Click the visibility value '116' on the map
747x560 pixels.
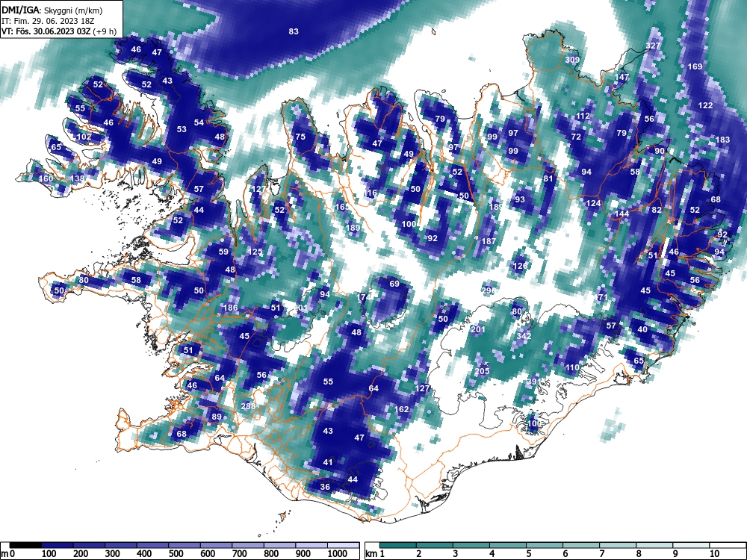click(371, 193)
